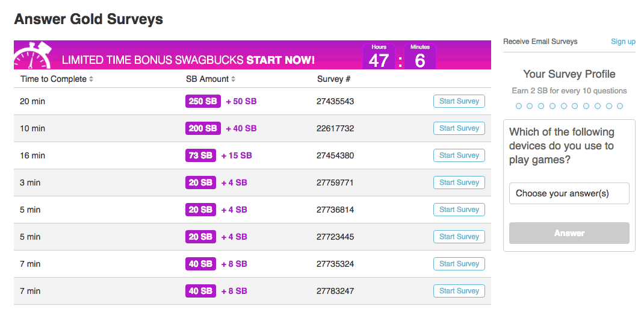This screenshot has width=644, height=309.
Task: Open the Choose your answer(s) dropdown
Action: [x=569, y=193]
